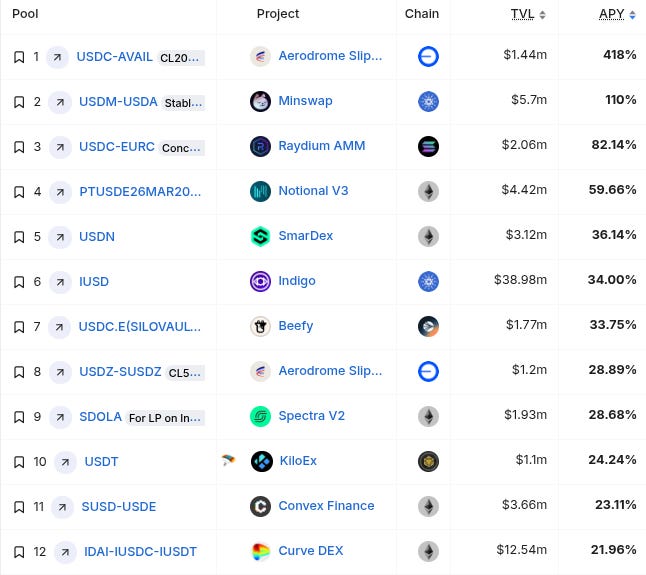Screen dimensions: 646x575
Task: Click Solana chain icon in Raydium row
Action: pyautogui.click(x=428, y=146)
